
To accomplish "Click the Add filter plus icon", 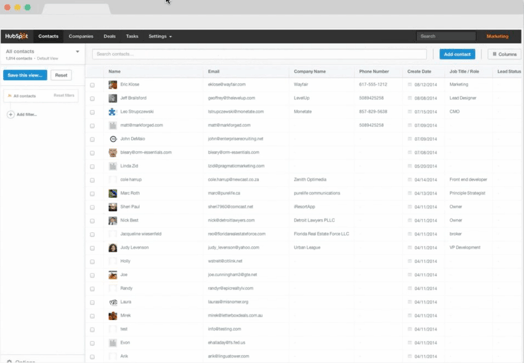I will (x=11, y=115).
